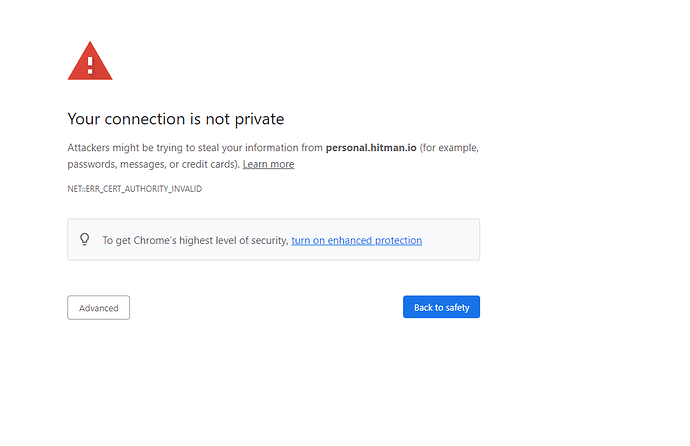Click the (for example, text after domain

click(x=449, y=148)
